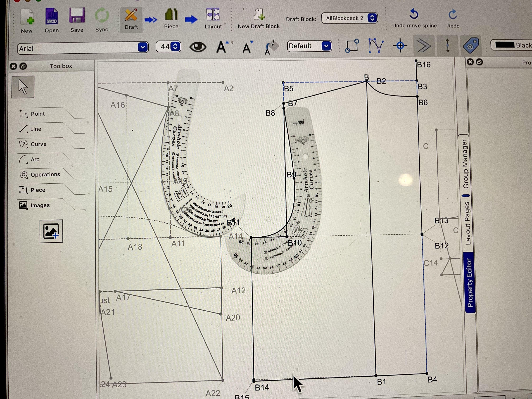Open the Default line type dropdown
Viewport: 532px width, 399px height.
(x=326, y=46)
